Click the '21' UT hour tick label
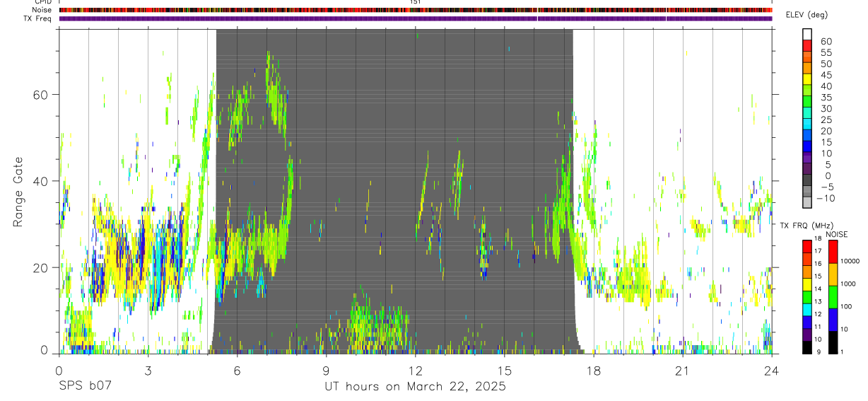The height and width of the screenshot is (401, 868). (x=683, y=371)
